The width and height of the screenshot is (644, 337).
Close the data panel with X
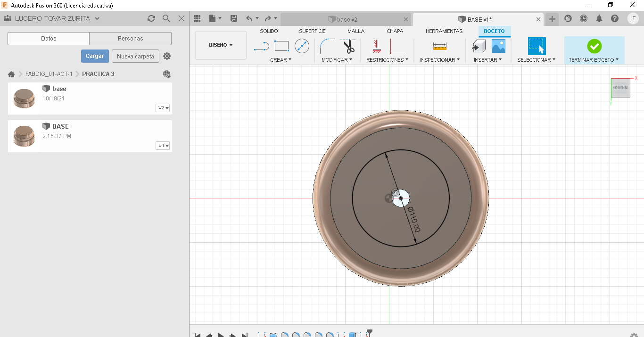pyautogui.click(x=182, y=18)
